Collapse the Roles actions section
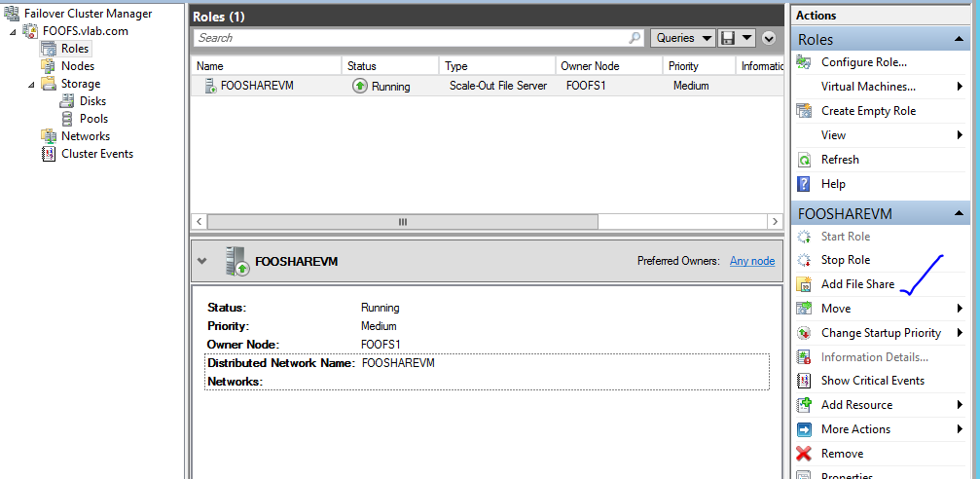980x479 pixels. coord(959,39)
